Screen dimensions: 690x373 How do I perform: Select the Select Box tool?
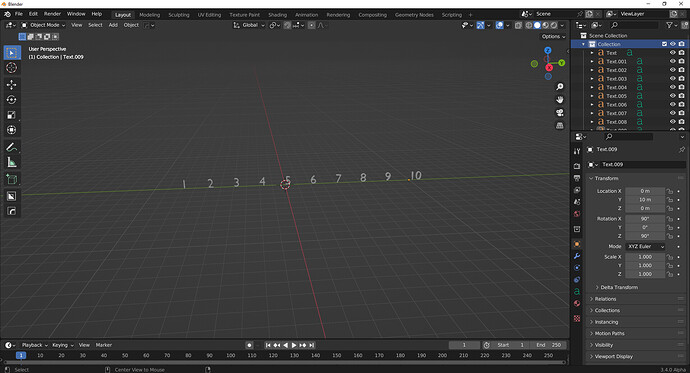(12, 53)
